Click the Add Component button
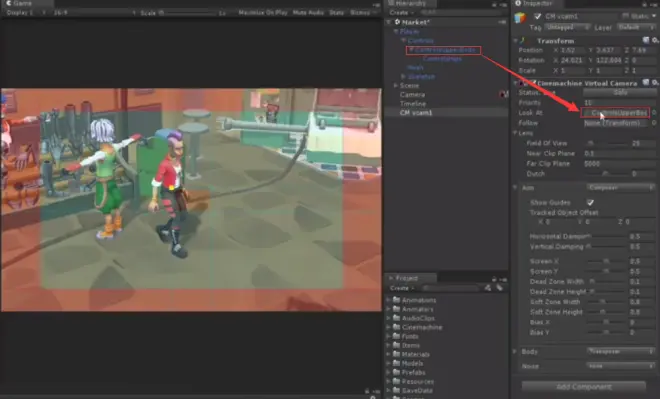This screenshot has width=660, height=399. [x=584, y=386]
